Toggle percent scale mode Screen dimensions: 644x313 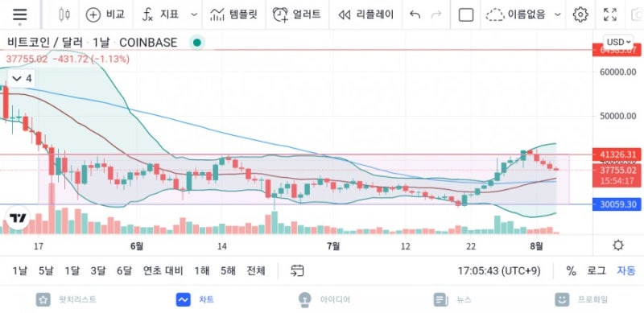(571, 270)
